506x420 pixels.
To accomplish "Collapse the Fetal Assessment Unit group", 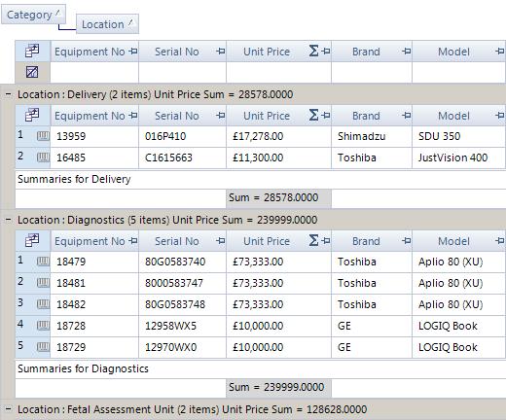I will pyautogui.click(x=8, y=409).
